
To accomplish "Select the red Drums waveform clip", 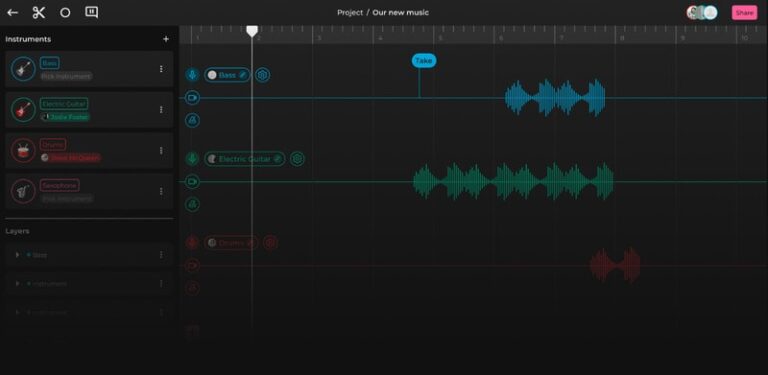I will point(615,265).
